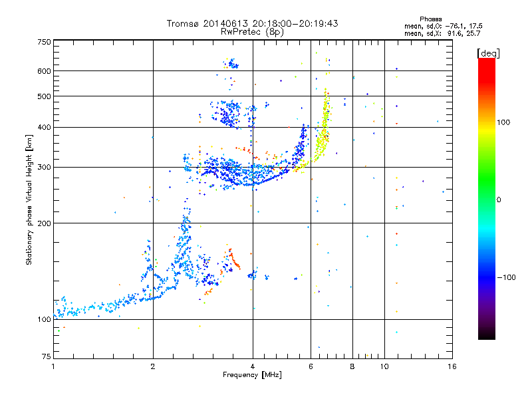Click x-axis tick label '2'
532x399 pixels.
pyautogui.click(x=153, y=366)
